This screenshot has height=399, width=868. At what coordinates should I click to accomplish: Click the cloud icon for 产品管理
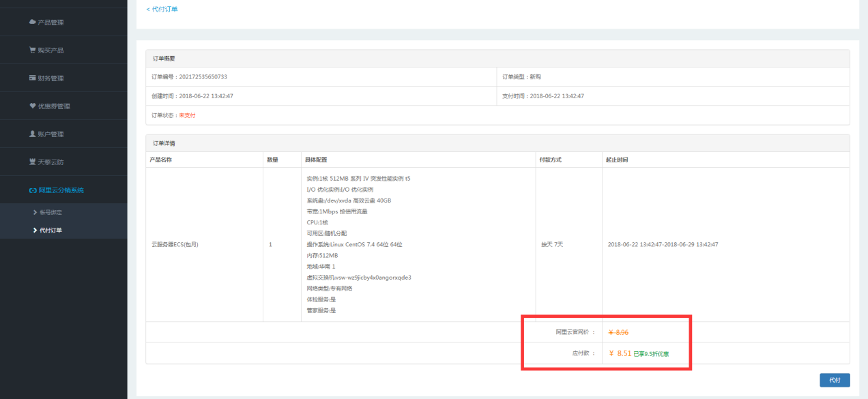coord(32,23)
